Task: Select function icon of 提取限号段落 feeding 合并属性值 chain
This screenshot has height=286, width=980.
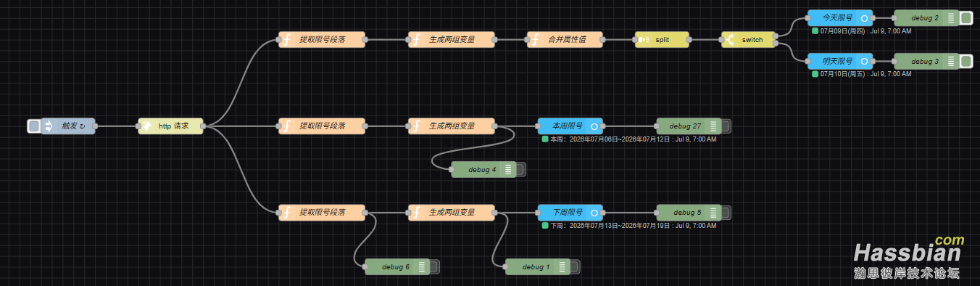Action: pyautogui.click(x=286, y=40)
